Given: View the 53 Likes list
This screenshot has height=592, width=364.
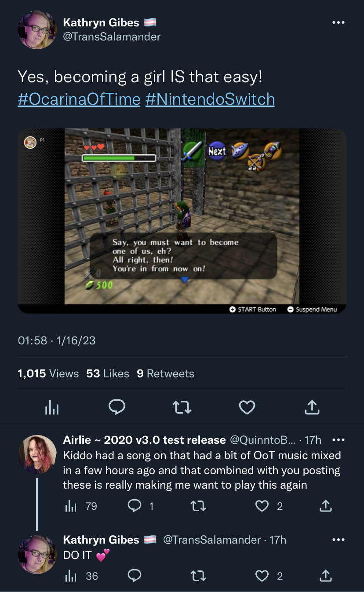Looking at the screenshot, I should 108,373.
